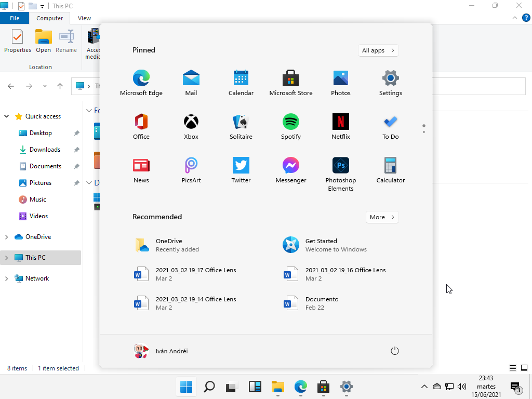Go to next pinned apps page dots
532x399 pixels.
[x=424, y=131]
